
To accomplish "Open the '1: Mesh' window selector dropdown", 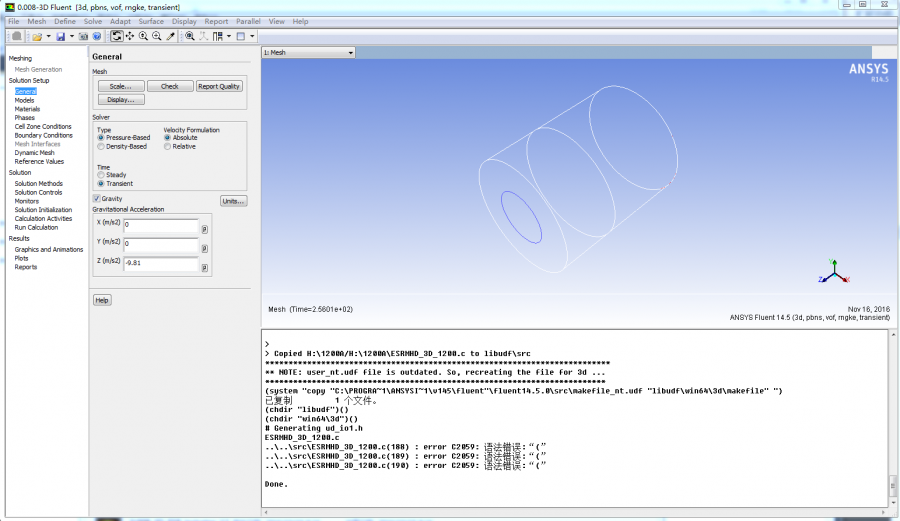I will (x=309, y=52).
